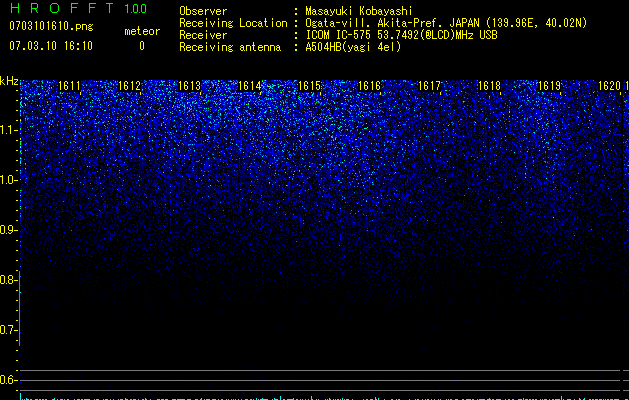Click the meteor count 0

click(x=142, y=46)
